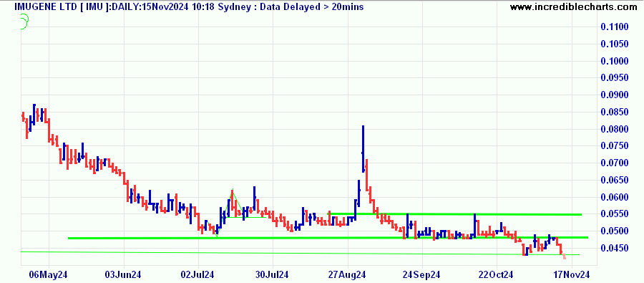
Task: Click the 22Oct24 date label
Action: pos(497,275)
